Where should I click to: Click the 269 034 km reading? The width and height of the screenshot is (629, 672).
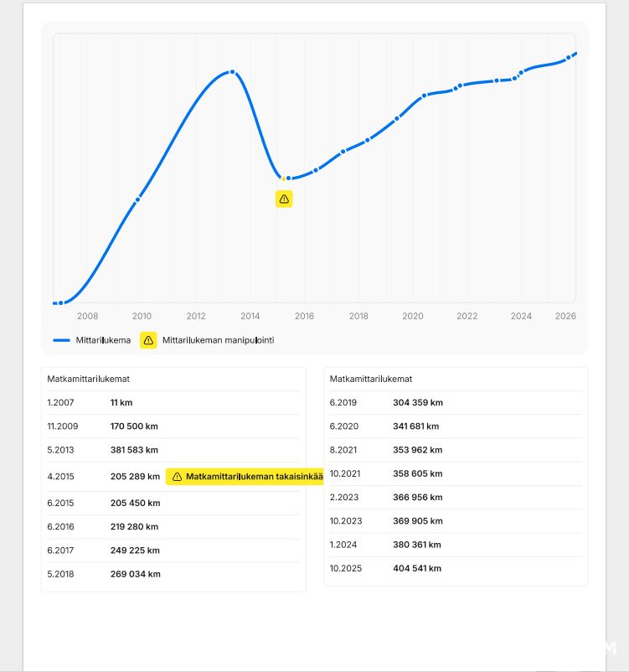135,574
